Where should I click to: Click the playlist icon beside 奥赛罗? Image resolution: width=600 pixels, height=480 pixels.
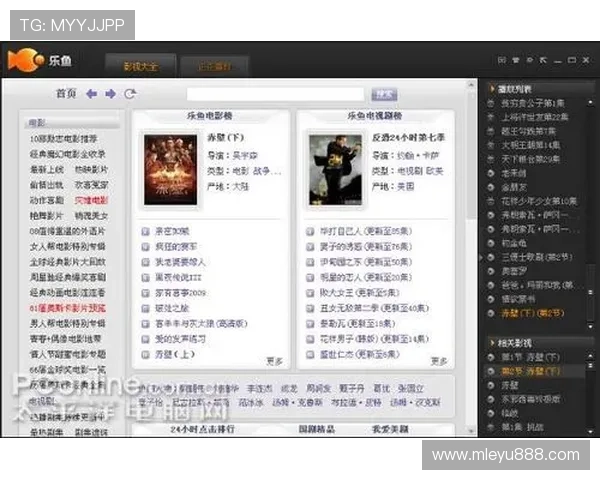click(491, 271)
